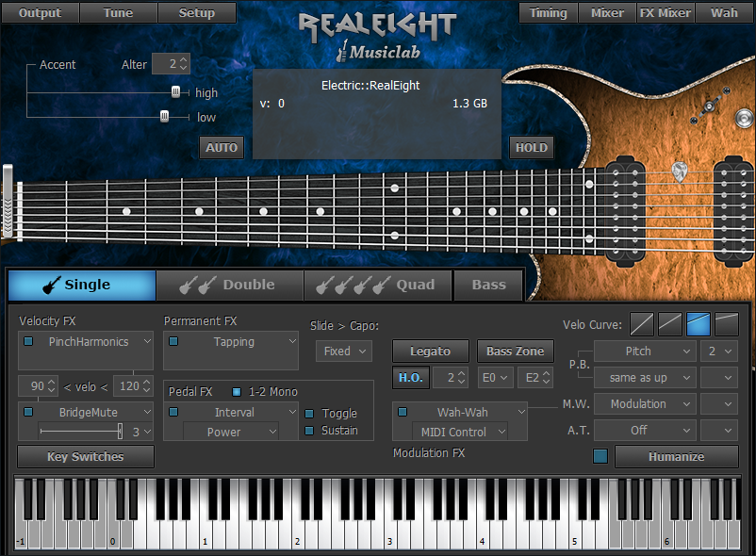The height and width of the screenshot is (556, 756).
Task: Open the Slide Capo Fixed dropdown
Action: [343, 352]
